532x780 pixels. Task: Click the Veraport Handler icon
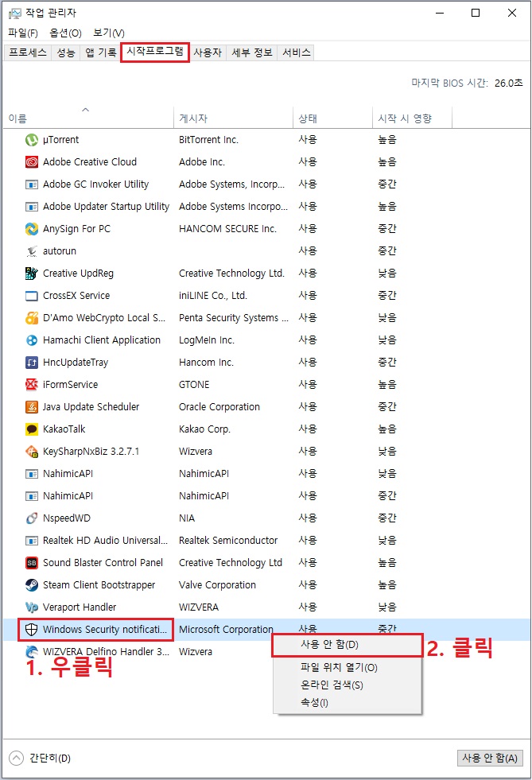(x=31, y=607)
